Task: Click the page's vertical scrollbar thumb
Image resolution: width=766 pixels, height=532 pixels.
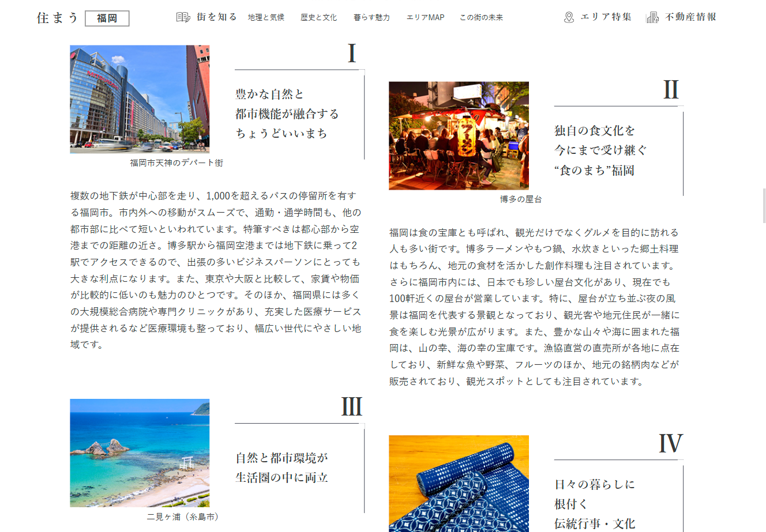Action: pyautogui.click(x=764, y=205)
